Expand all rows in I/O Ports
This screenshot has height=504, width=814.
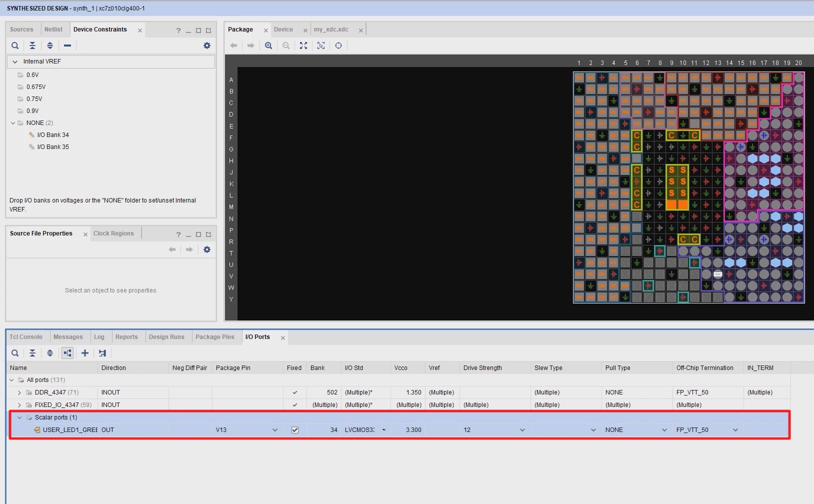click(x=50, y=353)
